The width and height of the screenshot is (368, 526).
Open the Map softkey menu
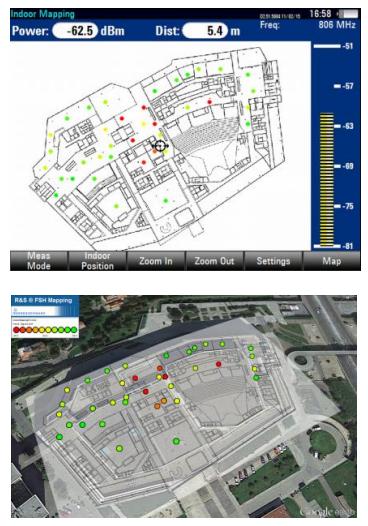(332, 261)
